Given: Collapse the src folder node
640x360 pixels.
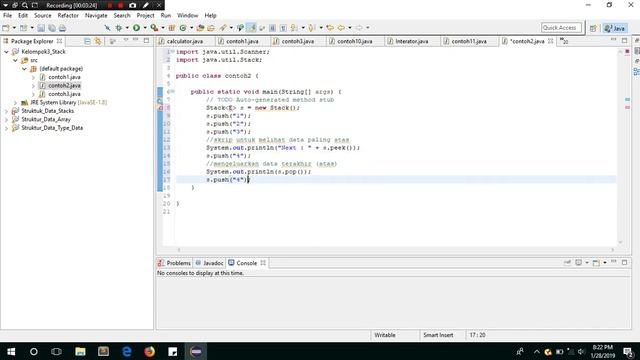Looking at the screenshot, I should pos(15,60).
